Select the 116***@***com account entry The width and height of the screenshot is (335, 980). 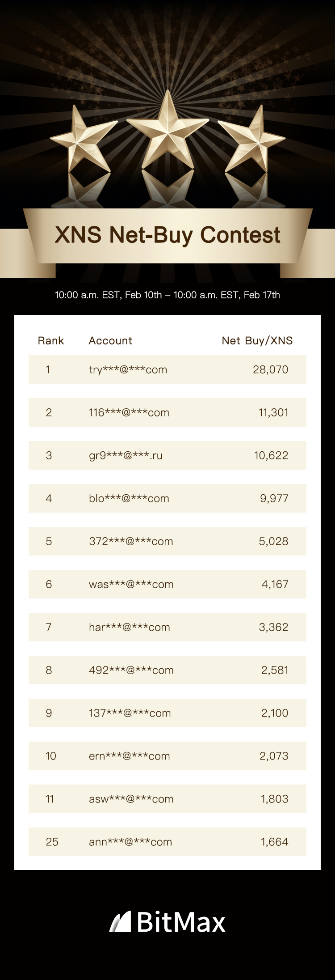[x=129, y=413]
